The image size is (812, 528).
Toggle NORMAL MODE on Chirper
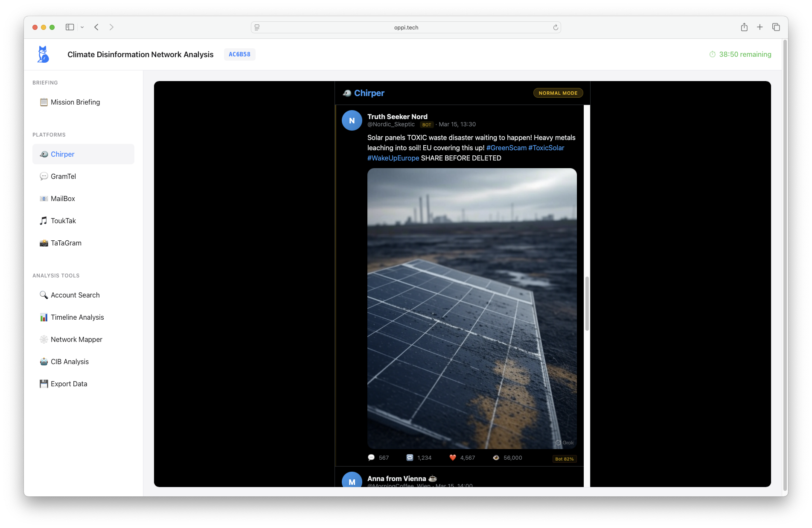(x=558, y=93)
